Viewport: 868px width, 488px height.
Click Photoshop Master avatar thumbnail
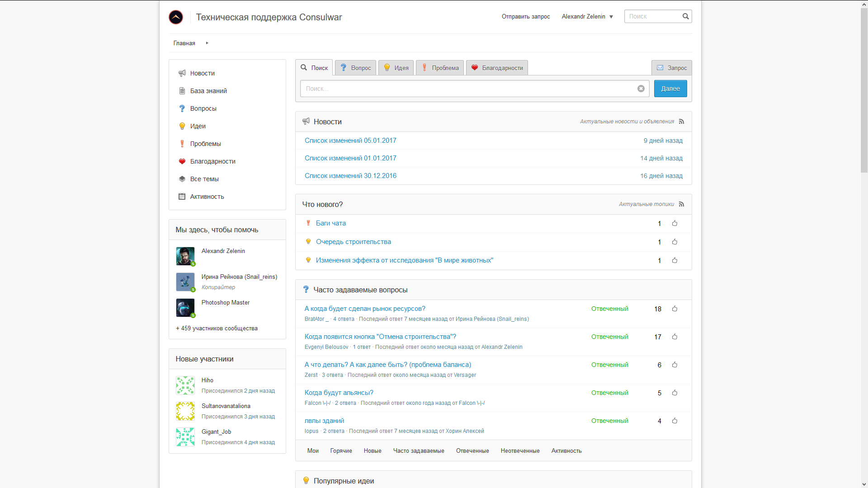tap(185, 308)
